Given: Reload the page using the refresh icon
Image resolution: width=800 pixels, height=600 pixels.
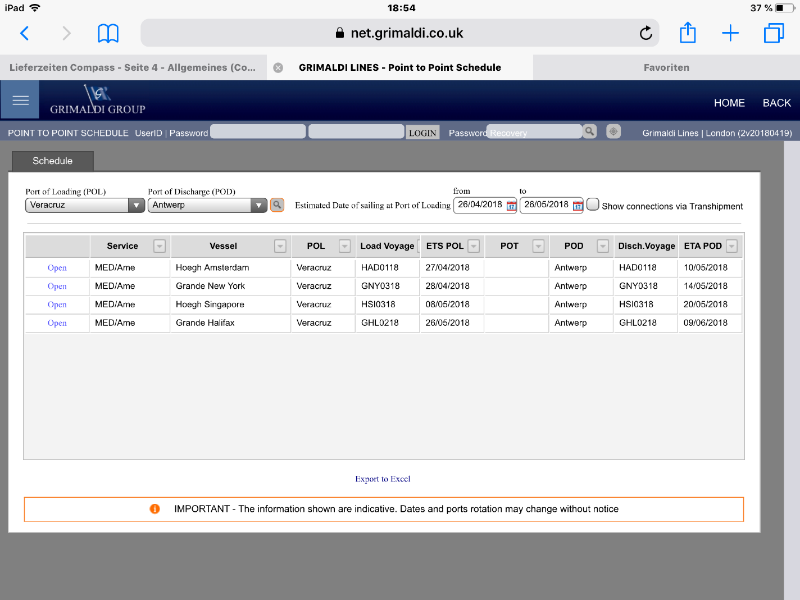Looking at the screenshot, I should click(x=646, y=33).
